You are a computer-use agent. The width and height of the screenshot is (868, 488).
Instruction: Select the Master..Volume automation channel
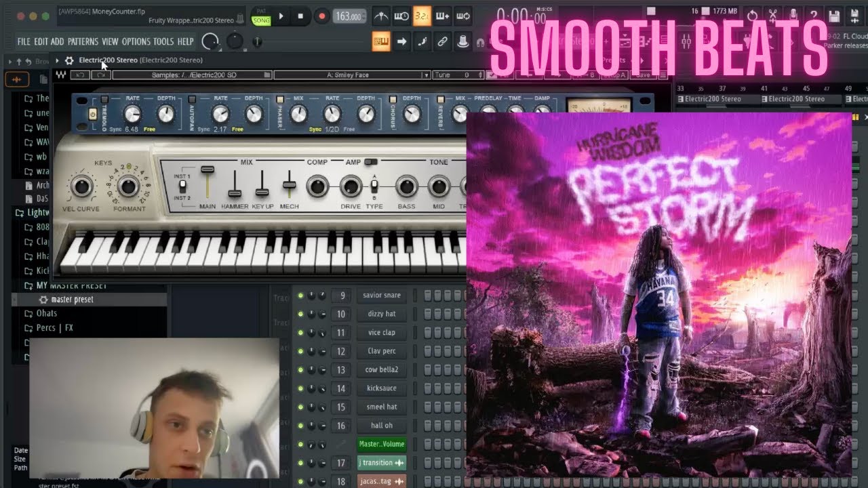click(x=382, y=444)
